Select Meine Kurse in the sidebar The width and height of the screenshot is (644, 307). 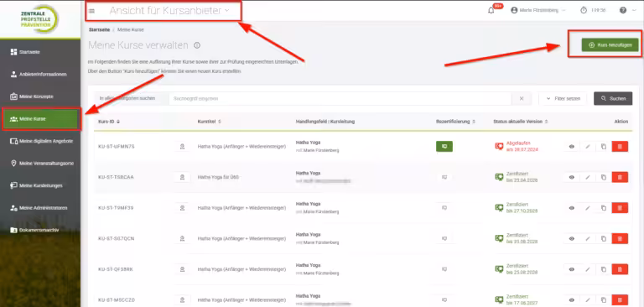[40, 119]
